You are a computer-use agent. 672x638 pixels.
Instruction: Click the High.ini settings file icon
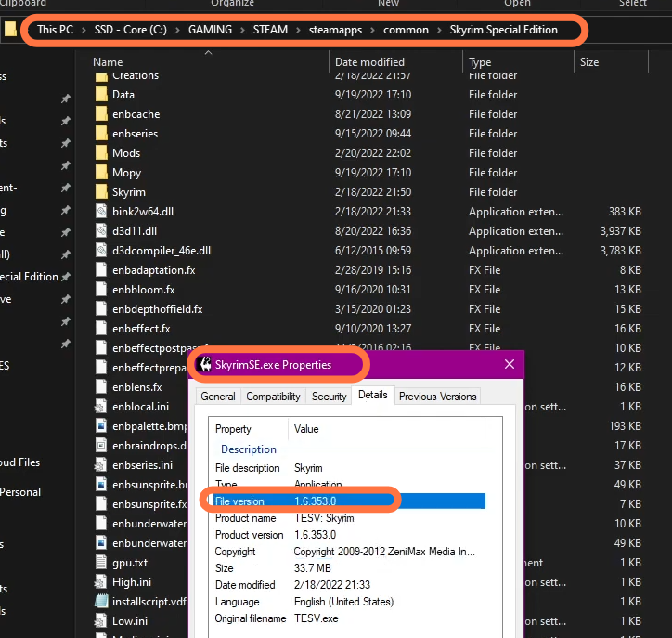coord(101,582)
